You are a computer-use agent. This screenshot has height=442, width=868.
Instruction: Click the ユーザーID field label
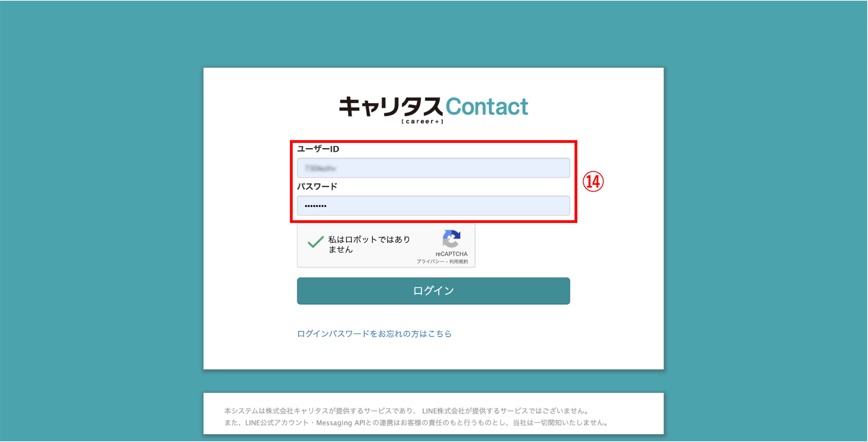(x=318, y=149)
